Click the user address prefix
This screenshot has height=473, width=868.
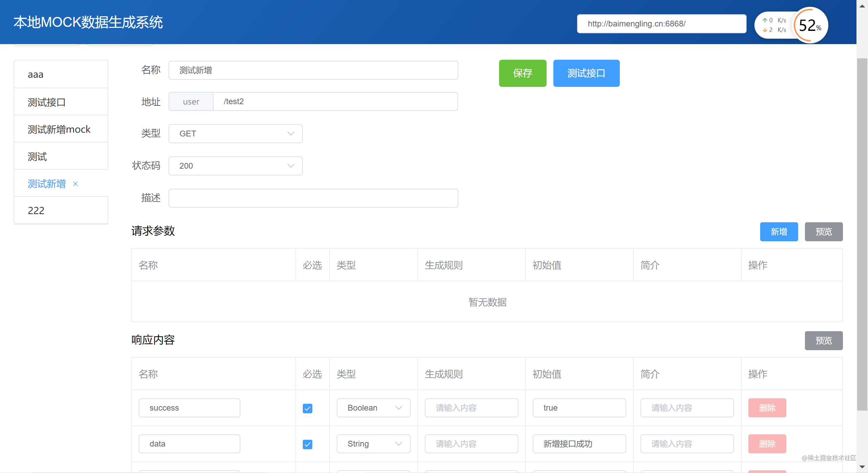point(191,101)
